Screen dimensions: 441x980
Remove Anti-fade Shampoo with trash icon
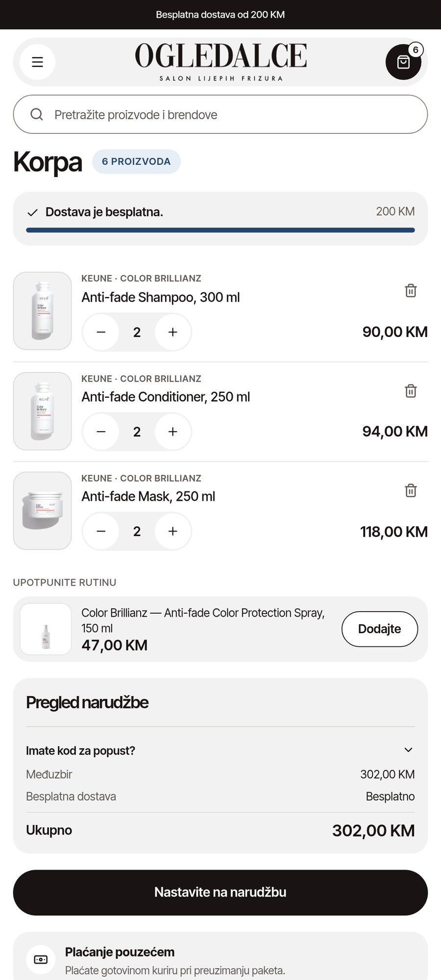pos(411,290)
